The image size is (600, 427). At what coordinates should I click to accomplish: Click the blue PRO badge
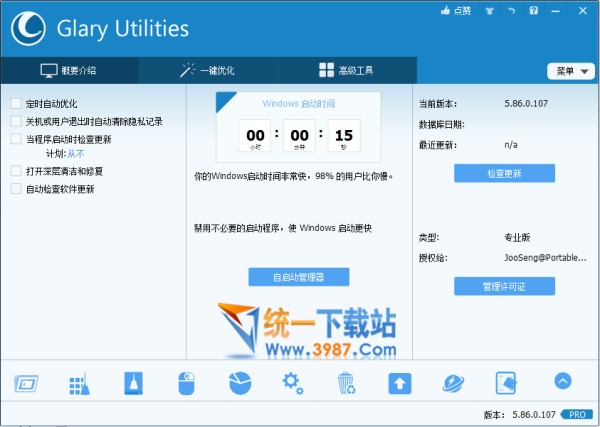pyautogui.click(x=577, y=414)
